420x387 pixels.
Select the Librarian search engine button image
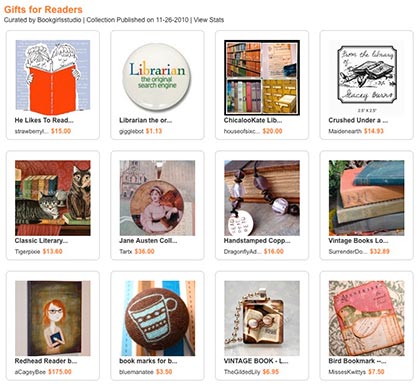[x=157, y=77]
